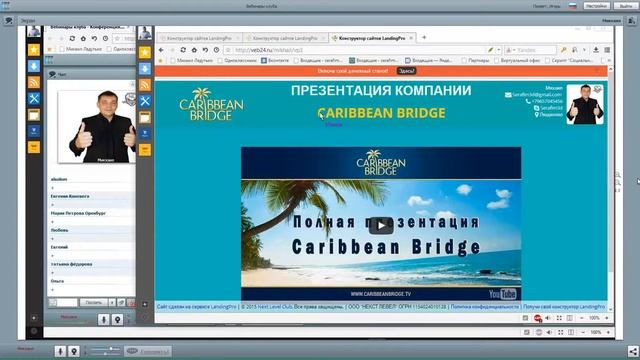Go to home page in front LandingPro browser
The image size is (640, 360).
[194, 50]
